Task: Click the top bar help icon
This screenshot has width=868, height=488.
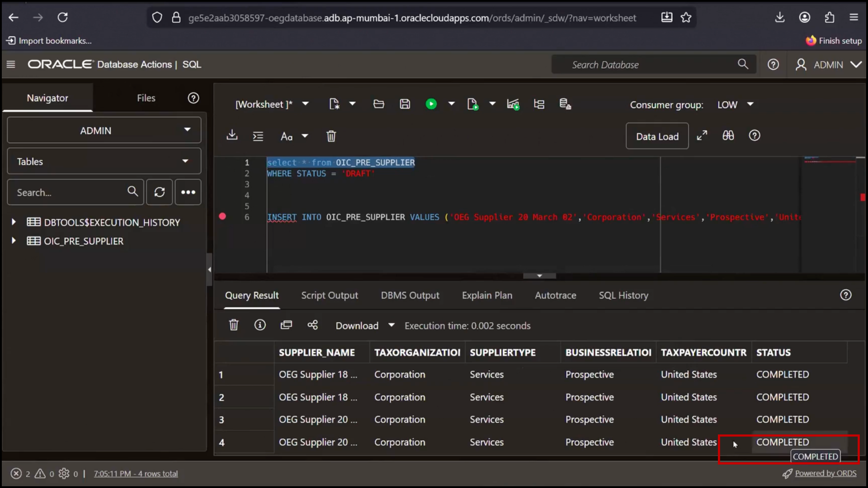Action: [x=773, y=65]
